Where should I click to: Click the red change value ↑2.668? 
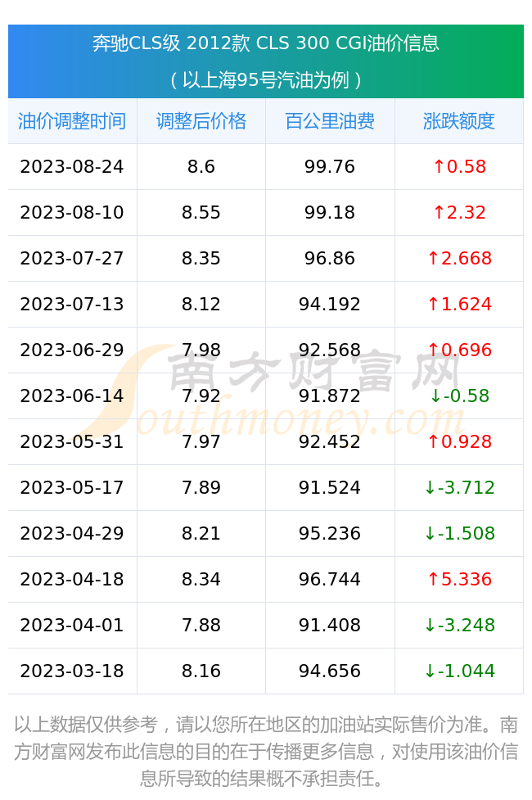point(459,259)
